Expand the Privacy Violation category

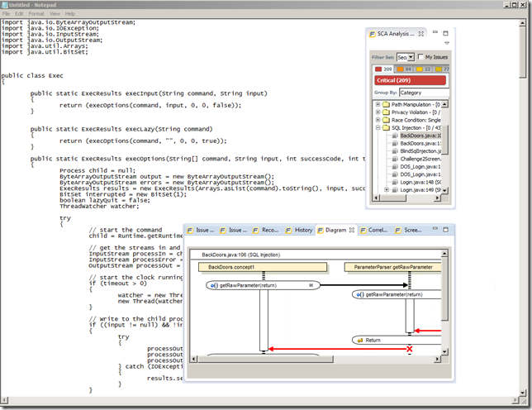tap(378, 113)
